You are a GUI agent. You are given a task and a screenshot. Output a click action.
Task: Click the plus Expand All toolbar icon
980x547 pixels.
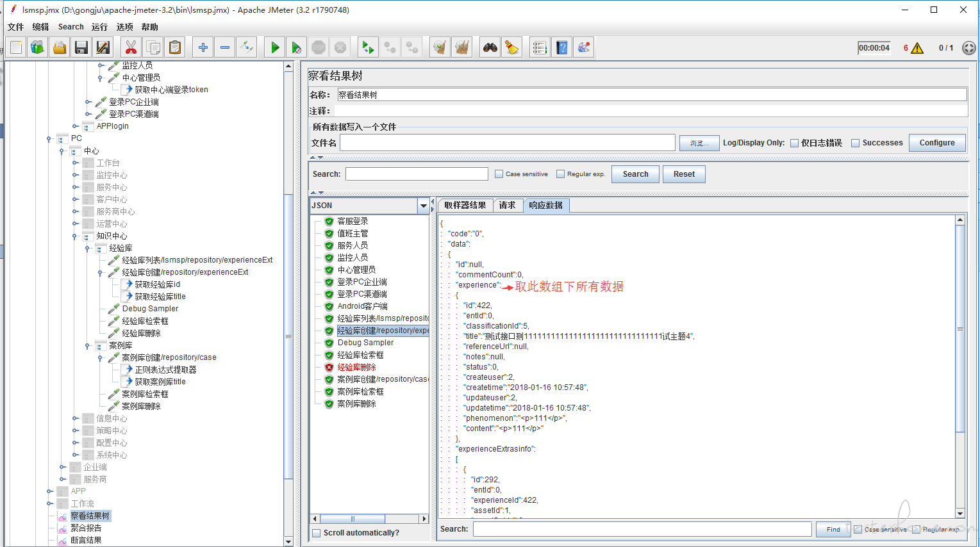pyautogui.click(x=203, y=47)
